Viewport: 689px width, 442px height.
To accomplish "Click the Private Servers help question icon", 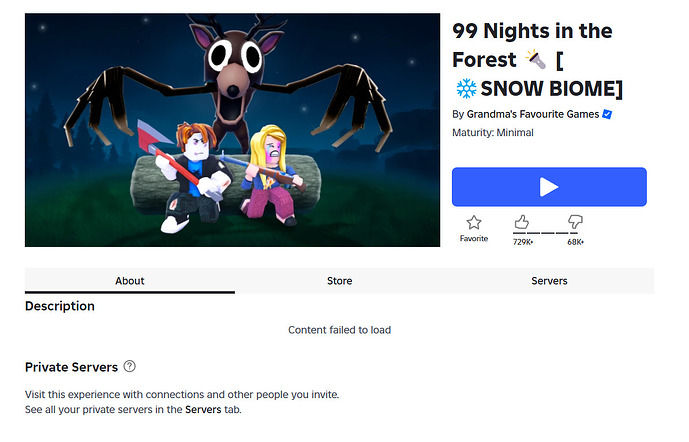I will coord(130,366).
